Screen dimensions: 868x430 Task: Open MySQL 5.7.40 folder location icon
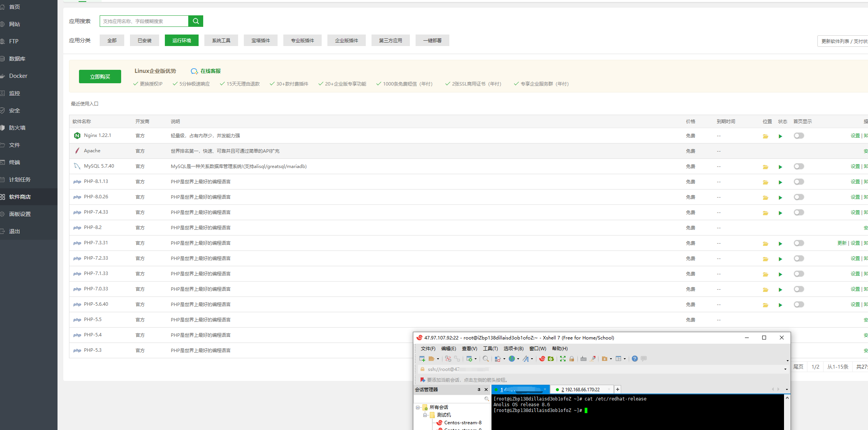(x=765, y=167)
